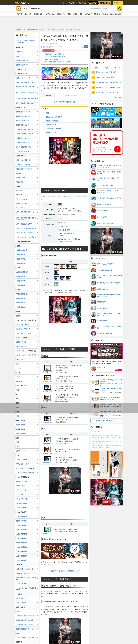Screen dimensions: 138x644
Task: Jump to 当たりキャラランキング in table of contents
Action: click(x=54, y=117)
